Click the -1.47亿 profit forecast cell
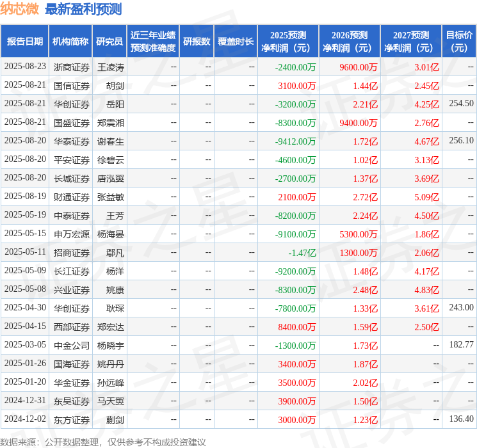The height and width of the screenshot is (448, 477). coord(302,253)
